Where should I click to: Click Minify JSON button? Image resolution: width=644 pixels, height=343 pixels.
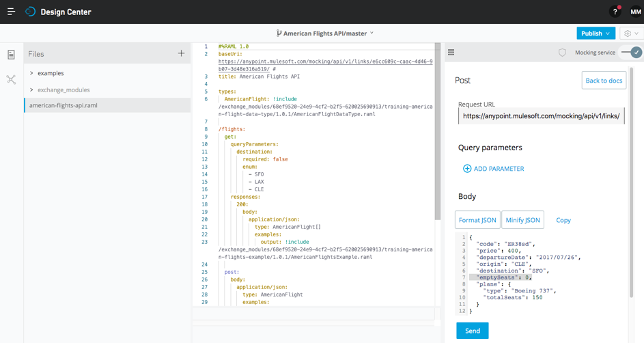(523, 220)
